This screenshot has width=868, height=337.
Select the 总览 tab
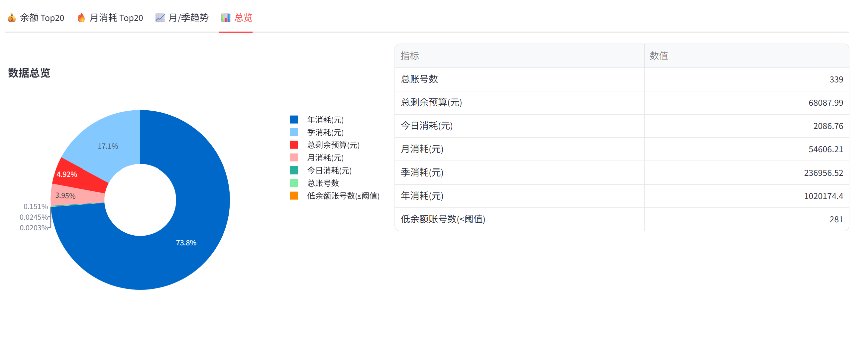click(237, 18)
